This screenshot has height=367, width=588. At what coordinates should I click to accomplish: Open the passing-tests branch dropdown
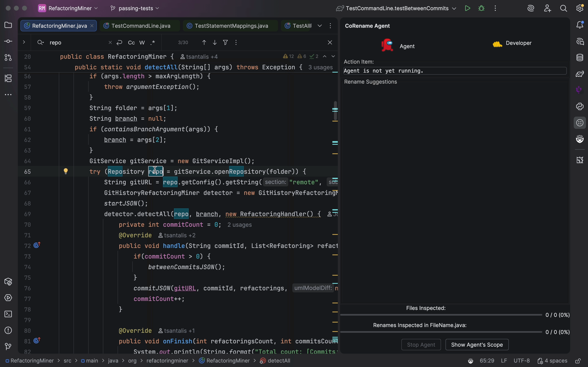[x=135, y=8]
